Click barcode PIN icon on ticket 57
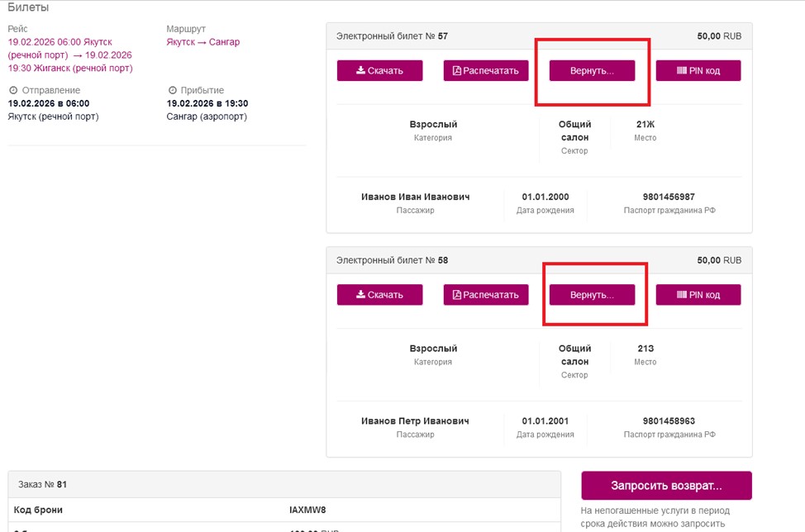805x532 pixels. [682, 70]
